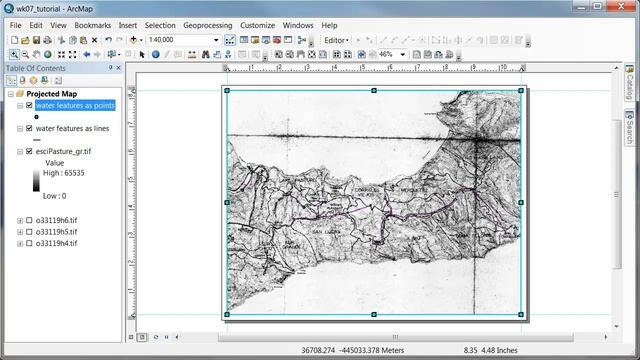
Task: Open the Add Data dropdown arrow
Action: click(141, 40)
